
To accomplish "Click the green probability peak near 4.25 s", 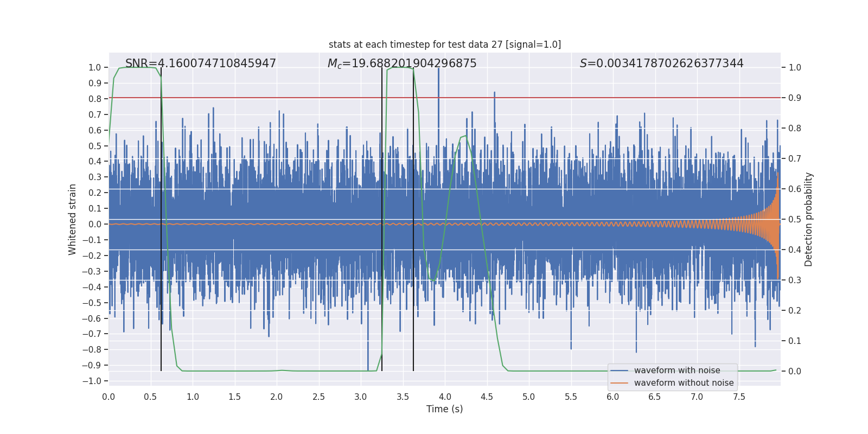I will click(465, 136).
